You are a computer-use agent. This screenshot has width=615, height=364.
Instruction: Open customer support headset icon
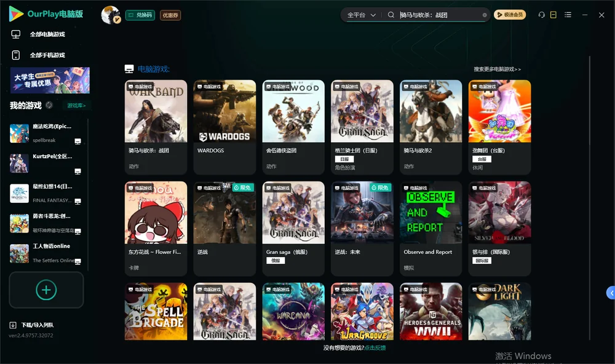point(542,15)
